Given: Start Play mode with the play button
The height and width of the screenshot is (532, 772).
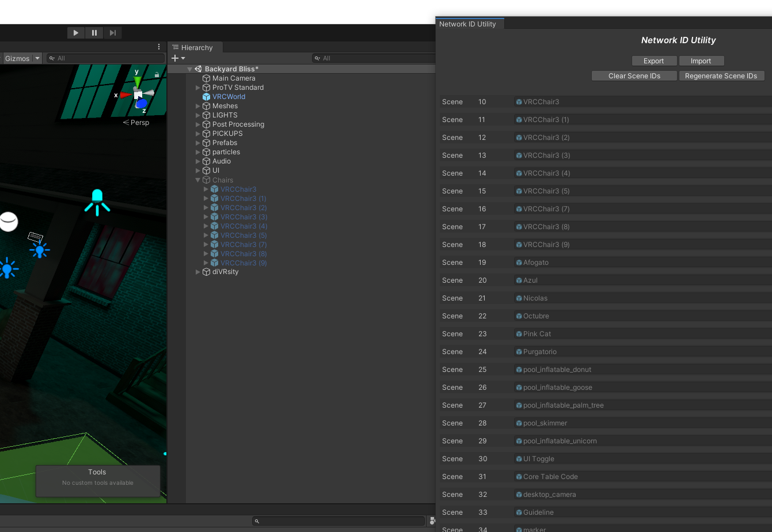Looking at the screenshot, I should pyautogui.click(x=75, y=33).
